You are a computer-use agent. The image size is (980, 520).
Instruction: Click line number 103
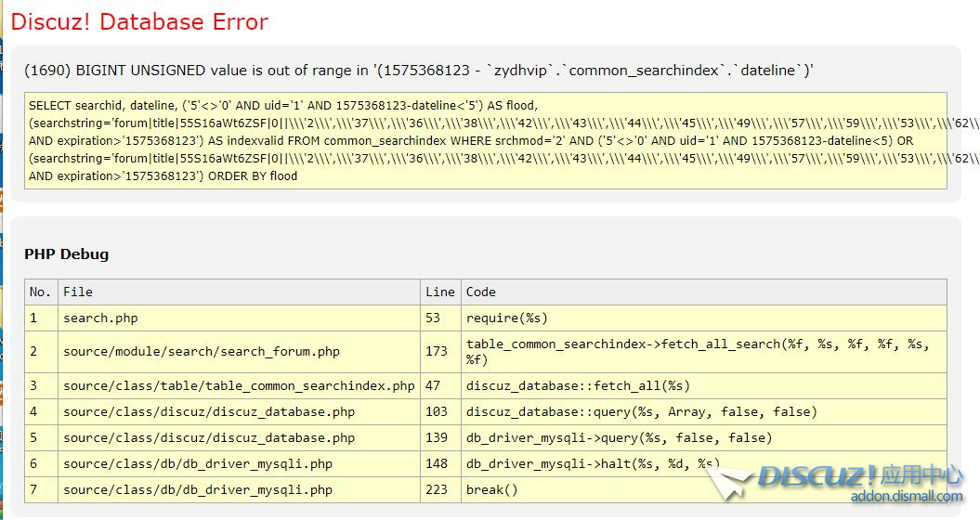tap(440, 412)
